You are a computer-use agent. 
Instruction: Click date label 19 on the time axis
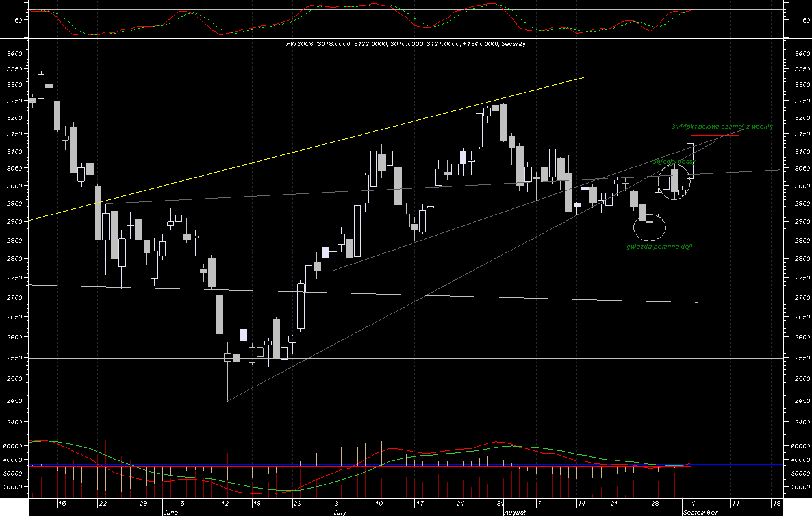click(257, 503)
